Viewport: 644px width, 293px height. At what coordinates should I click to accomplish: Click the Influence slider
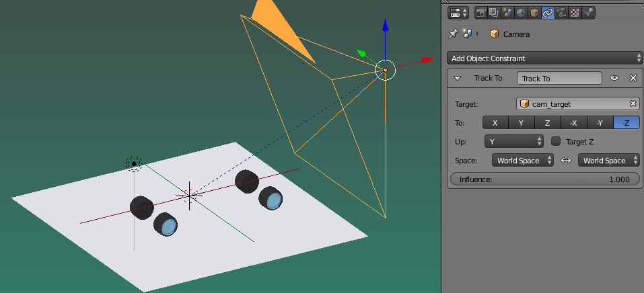[x=544, y=179]
